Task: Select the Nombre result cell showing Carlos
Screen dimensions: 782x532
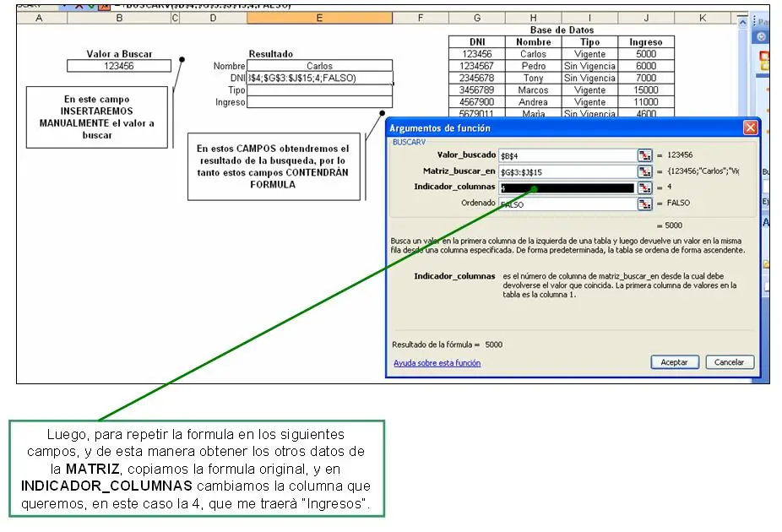Action: coord(319,66)
